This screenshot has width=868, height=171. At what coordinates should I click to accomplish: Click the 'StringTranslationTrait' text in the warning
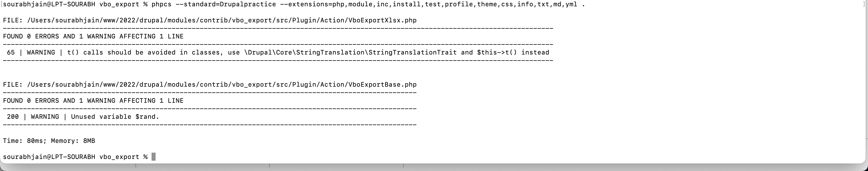tap(413, 53)
